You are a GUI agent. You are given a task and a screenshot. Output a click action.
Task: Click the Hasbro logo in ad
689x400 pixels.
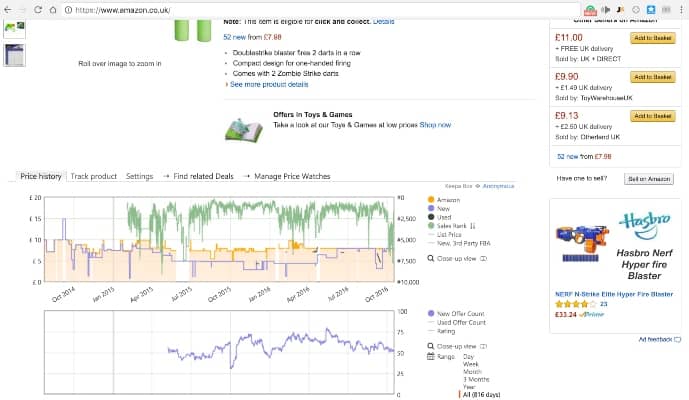pyautogui.click(x=644, y=224)
